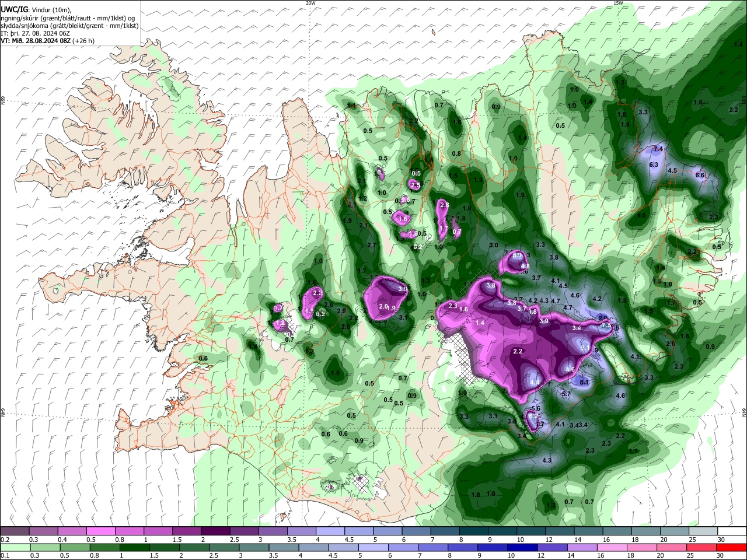Click the UWC/IG title in the info box
Image resolution: width=747 pixels, height=560 pixels.
[x=13, y=10]
